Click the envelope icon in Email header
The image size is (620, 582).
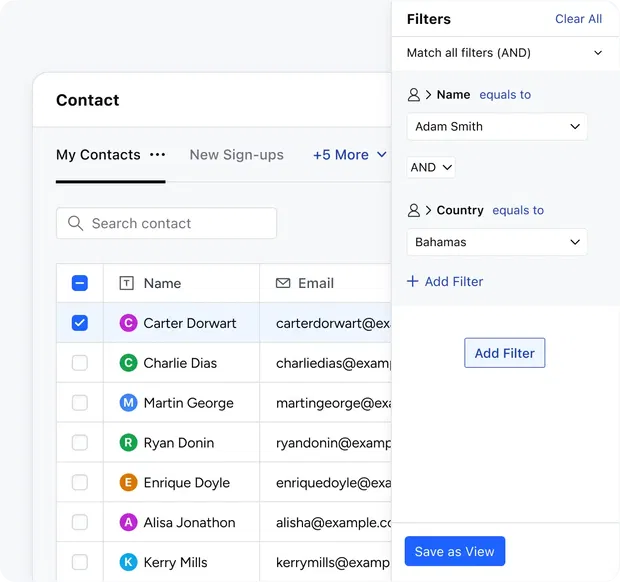283,283
